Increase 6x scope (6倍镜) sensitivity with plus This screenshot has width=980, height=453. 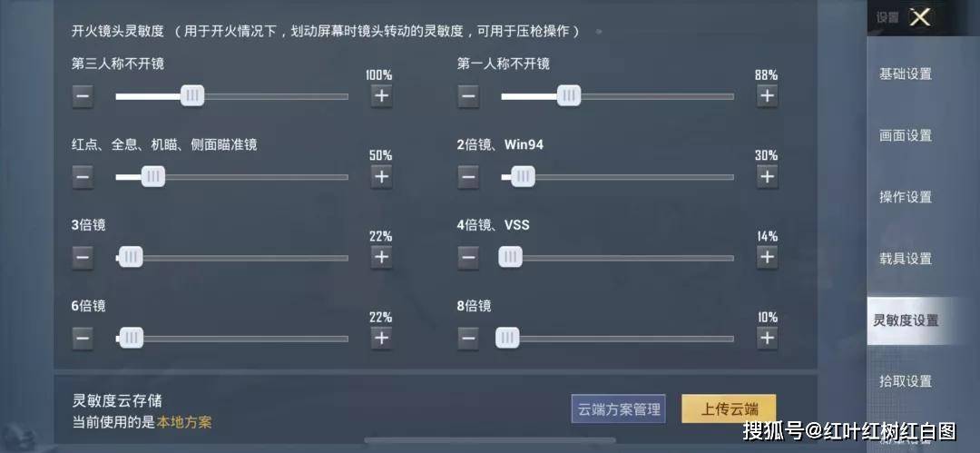click(x=381, y=339)
